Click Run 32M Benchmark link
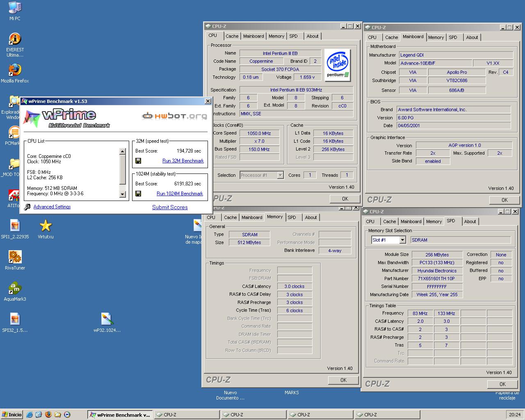This screenshot has width=525, height=420. pyautogui.click(x=183, y=161)
